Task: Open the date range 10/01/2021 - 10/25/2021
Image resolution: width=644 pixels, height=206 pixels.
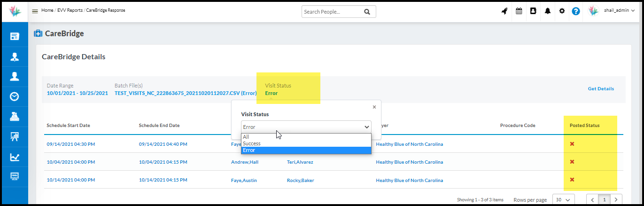Action: click(x=77, y=93)
